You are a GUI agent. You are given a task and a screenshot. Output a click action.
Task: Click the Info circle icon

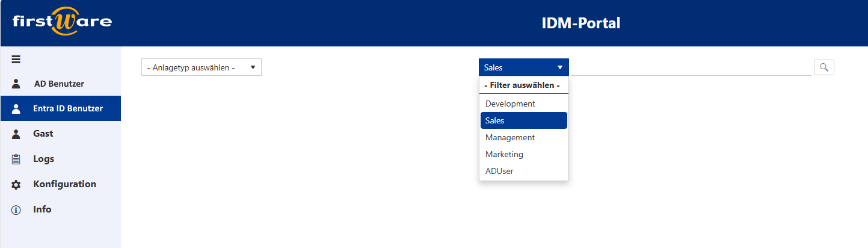16,209
